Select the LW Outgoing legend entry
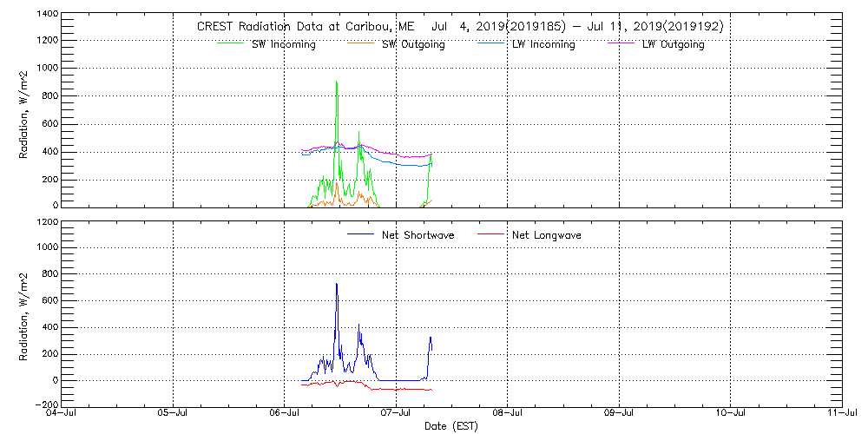Viewport: 868px width, 434px height. coord(673,44)
